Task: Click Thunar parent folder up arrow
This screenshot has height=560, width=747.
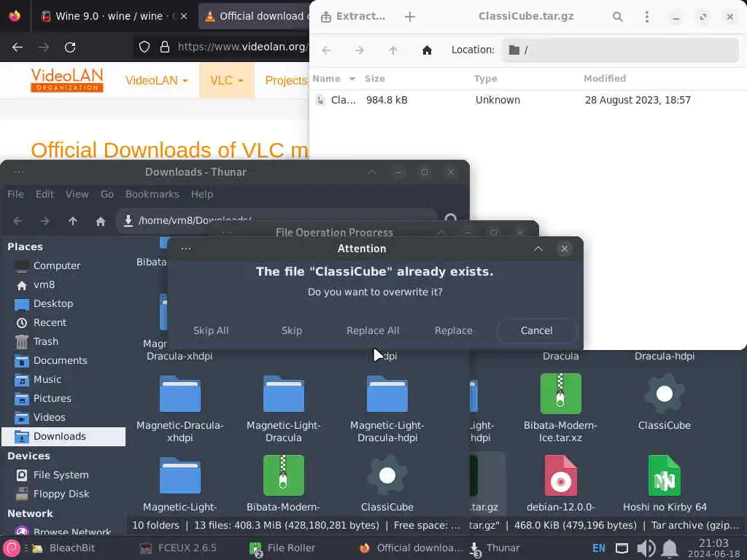Action: pyautogui.click(x=73, y=221)
